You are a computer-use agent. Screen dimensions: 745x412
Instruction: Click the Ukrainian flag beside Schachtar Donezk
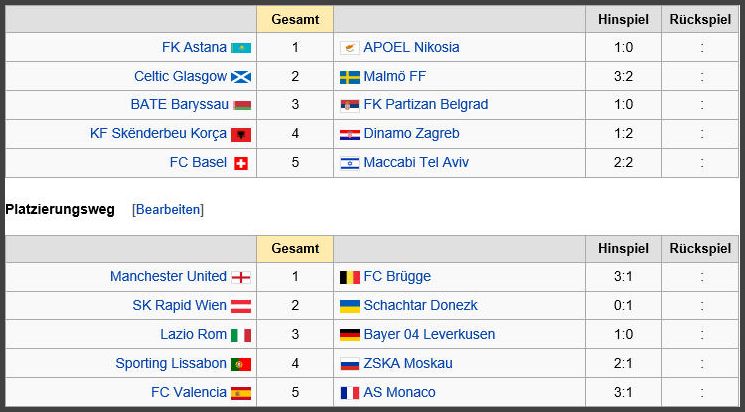pyautogui.click(x=350, y=306)
